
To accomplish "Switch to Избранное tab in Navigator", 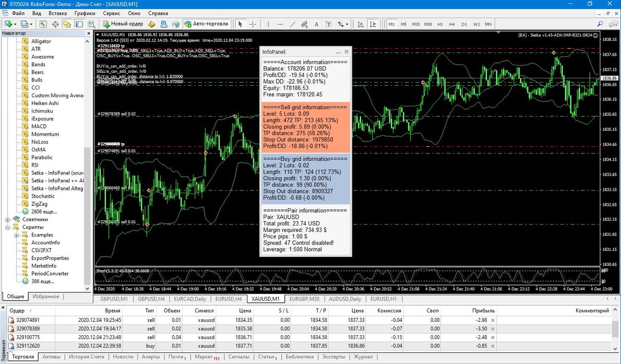I will tap(46, 296).
